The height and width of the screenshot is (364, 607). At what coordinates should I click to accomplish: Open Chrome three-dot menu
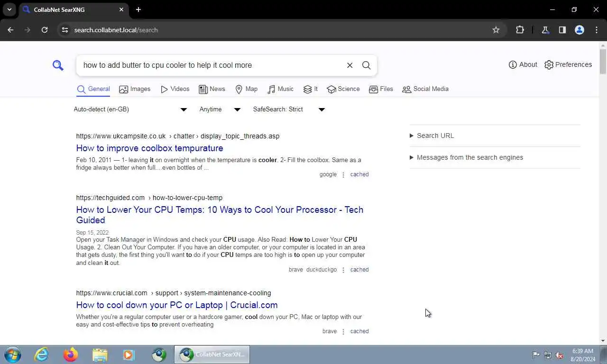click(x=597, y=30)
